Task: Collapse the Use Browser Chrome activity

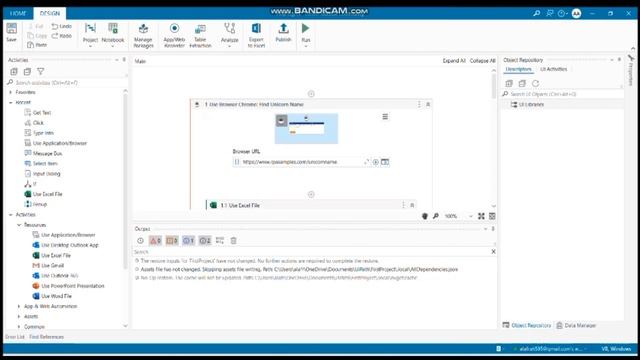Action: pos(428,104)
